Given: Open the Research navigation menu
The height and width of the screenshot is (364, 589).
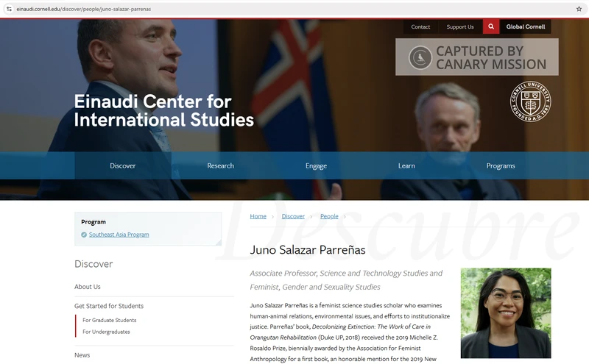Looking at the screenshot, I should (220, 165).
